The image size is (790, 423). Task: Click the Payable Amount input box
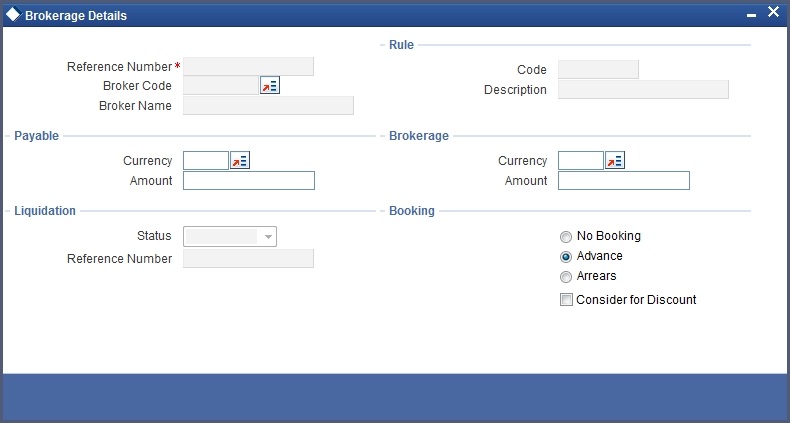[249, 180]
